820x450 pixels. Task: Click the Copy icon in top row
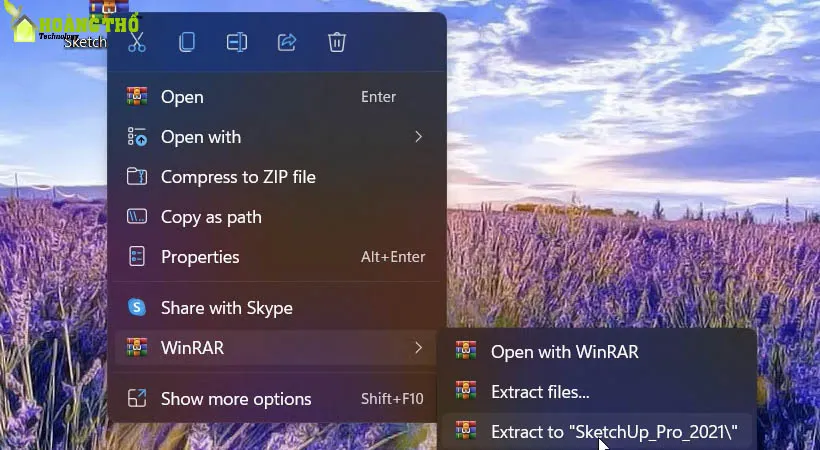click(187, 42)
